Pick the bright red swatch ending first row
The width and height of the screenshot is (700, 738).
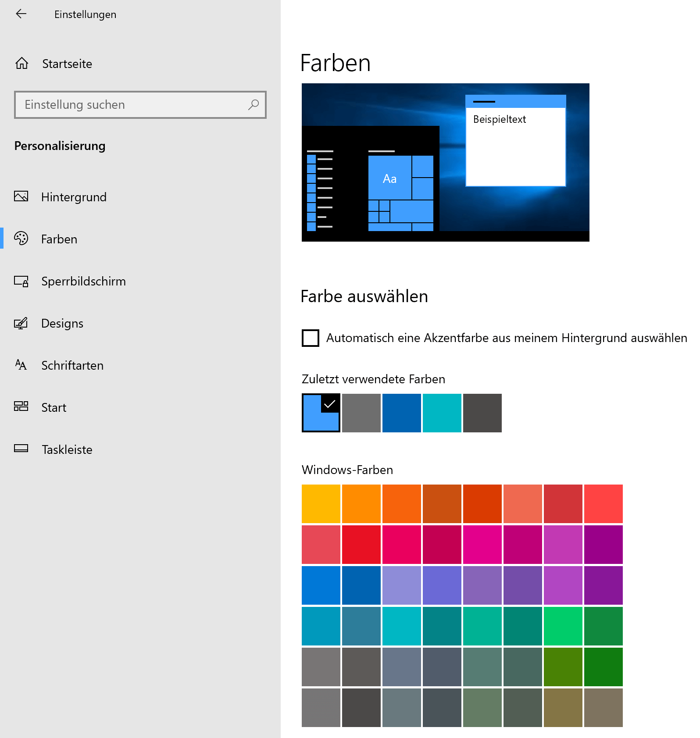click(604, 504)
